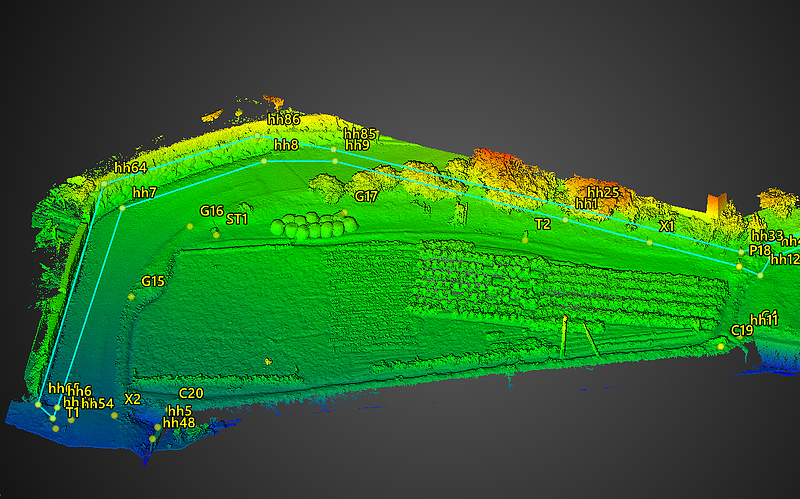The image size is (800, 499).
Task: Select the X2 marker label
Action: click(132, 399)
